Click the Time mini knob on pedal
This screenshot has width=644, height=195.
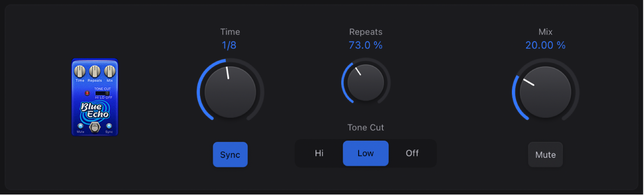[80, 71]
